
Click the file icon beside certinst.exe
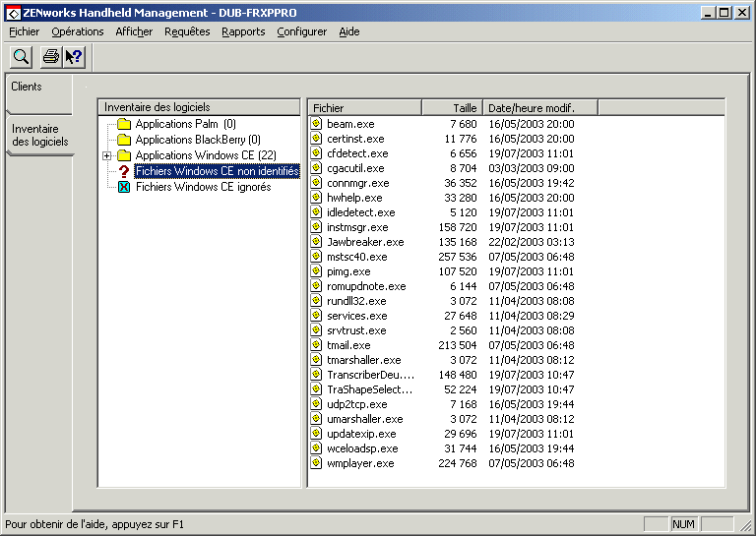(x=316, y=139)
